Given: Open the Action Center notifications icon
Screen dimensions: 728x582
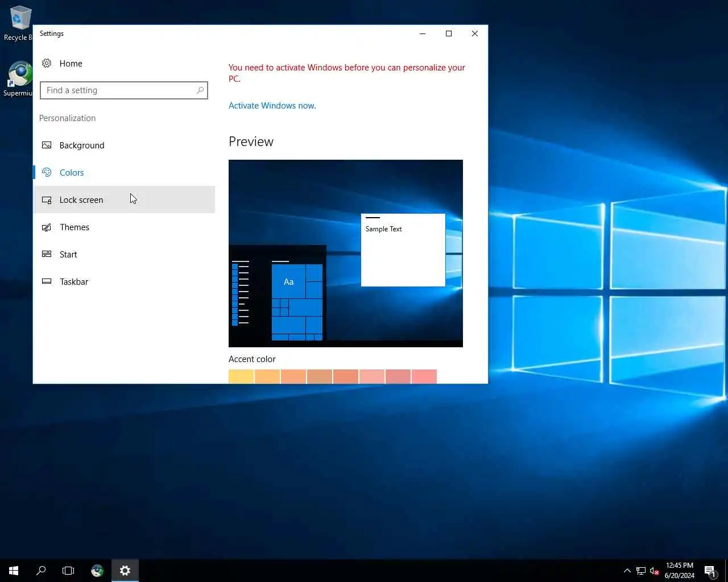Looking at the screenshot, I should pos(710,571).
